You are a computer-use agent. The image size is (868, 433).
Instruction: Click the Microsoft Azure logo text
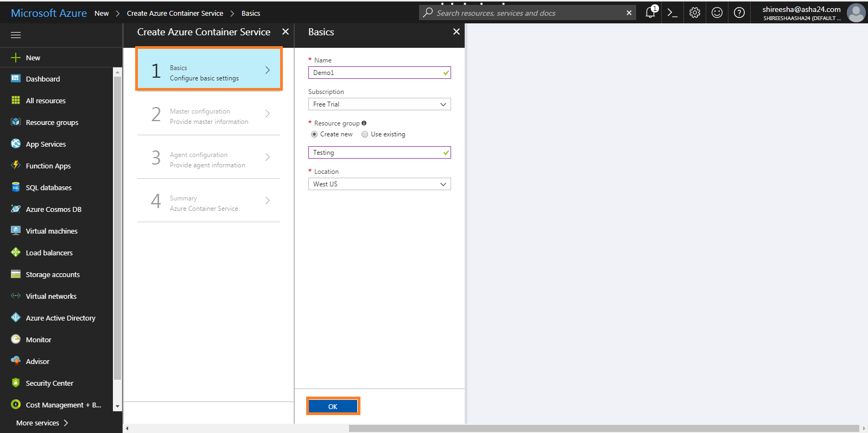(x=49, y=13)
